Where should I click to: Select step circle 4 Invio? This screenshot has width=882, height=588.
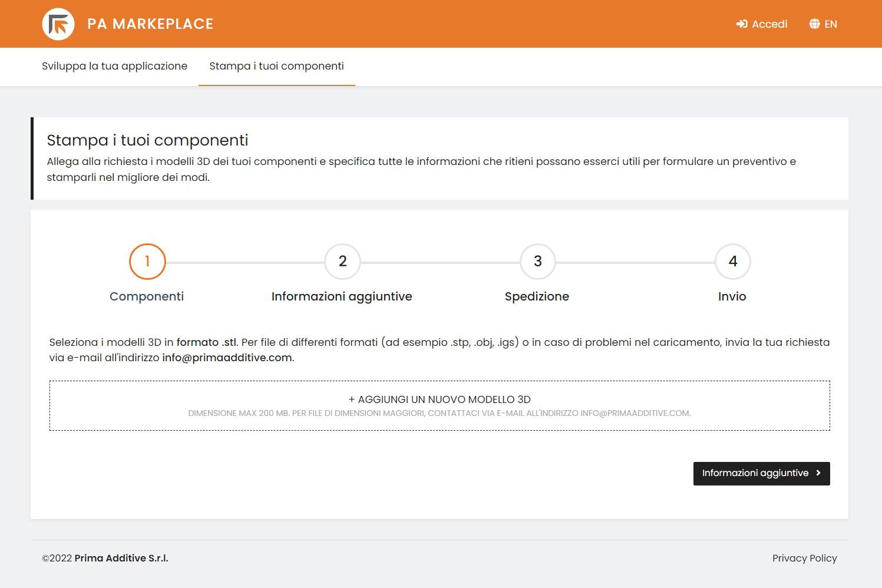pos(732,262)
